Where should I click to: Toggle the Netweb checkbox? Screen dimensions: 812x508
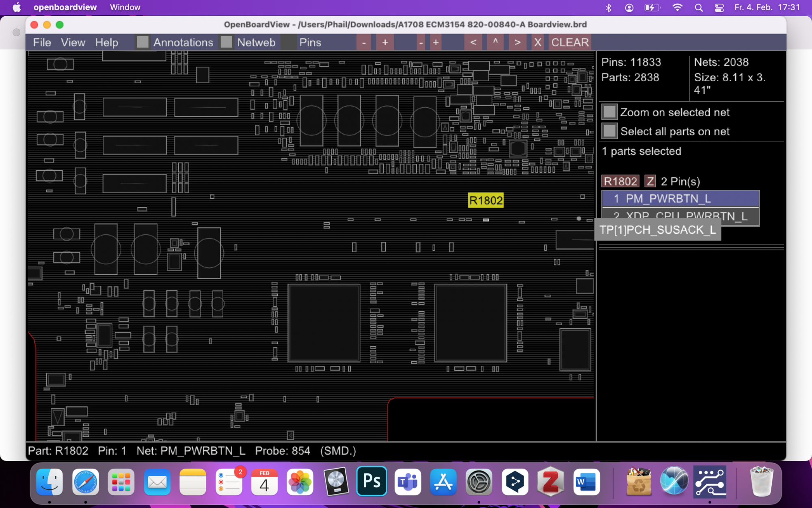(x=227, y=42)
